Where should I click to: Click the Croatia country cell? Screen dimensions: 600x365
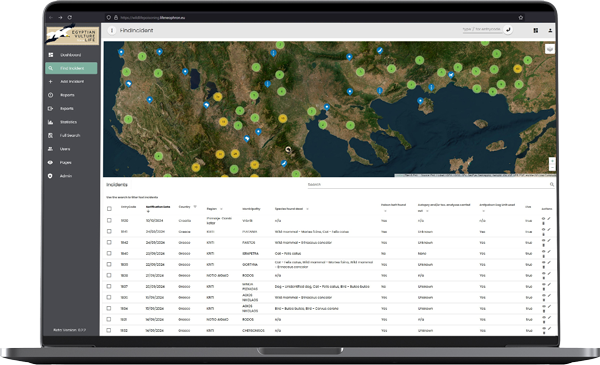185,221
